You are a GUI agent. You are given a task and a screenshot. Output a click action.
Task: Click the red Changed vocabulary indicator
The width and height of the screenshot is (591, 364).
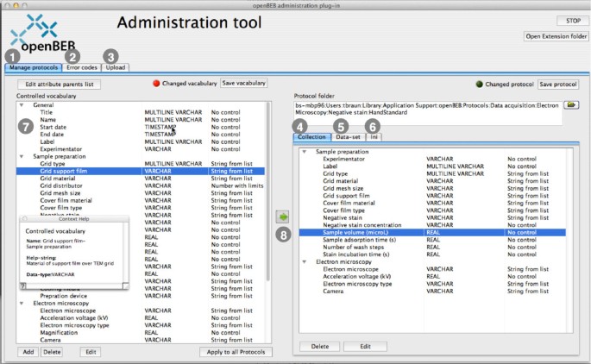click(157, 84)
